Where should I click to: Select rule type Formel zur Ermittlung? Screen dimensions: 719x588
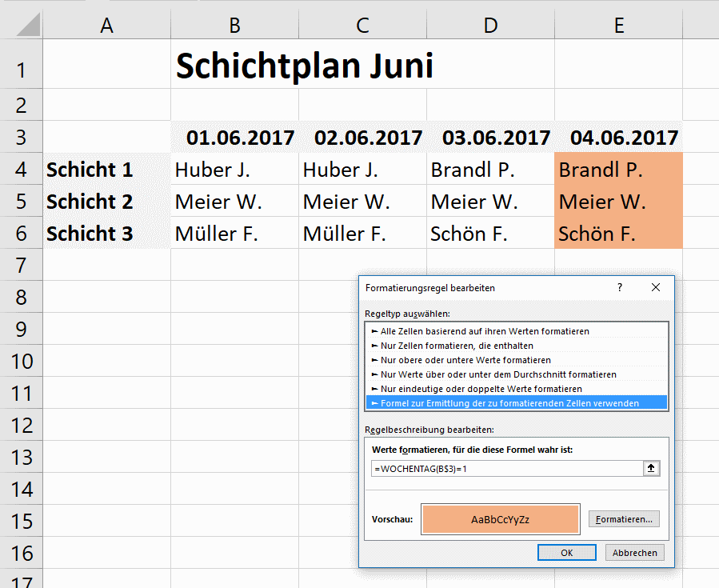(x=517, y=403)
